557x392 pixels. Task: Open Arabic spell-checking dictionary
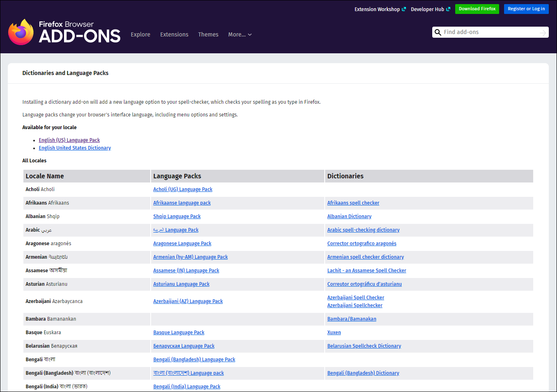(x=363, y=230)
